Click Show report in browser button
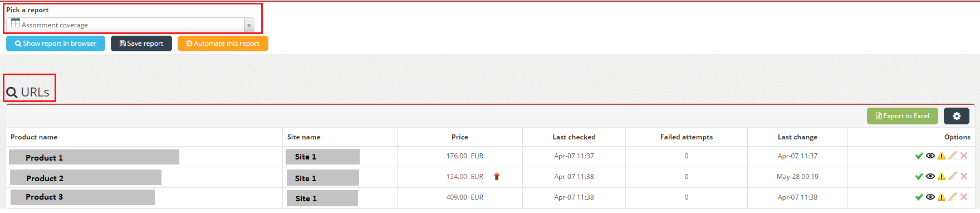This screenshot has width=980, height=213. pyautogui.click(x=56, y=43)
